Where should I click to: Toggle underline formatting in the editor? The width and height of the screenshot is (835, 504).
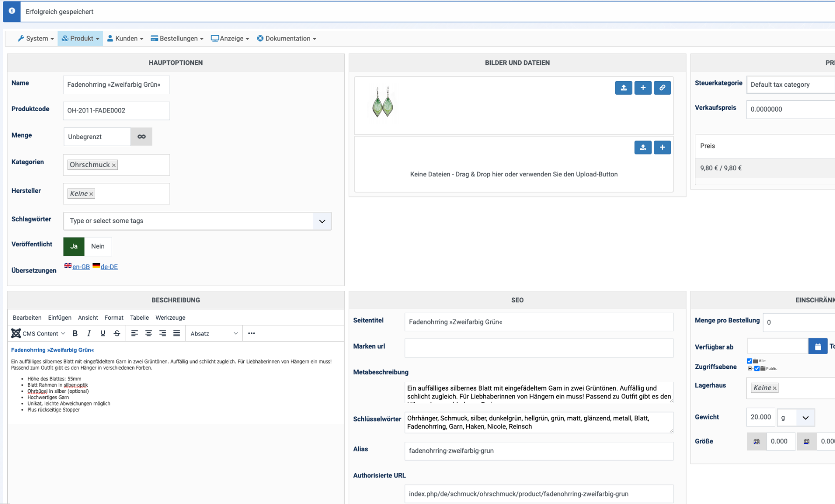pos(103,334)
